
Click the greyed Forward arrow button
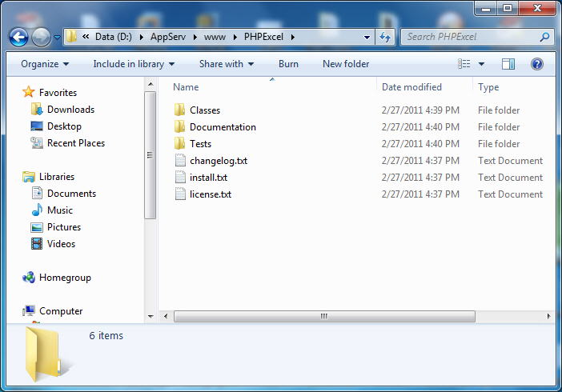(x=41, y=37)
